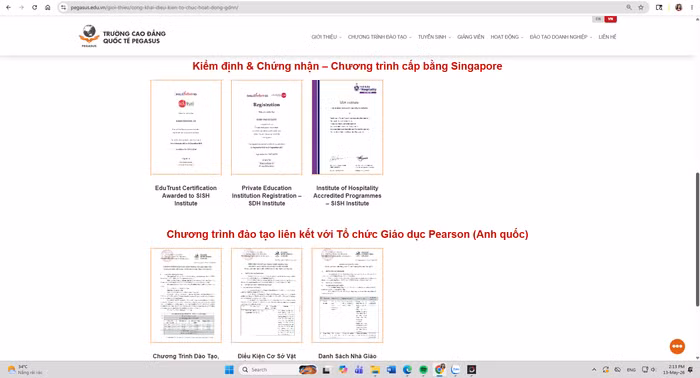Open Task View from the taskbar

coord(326,370)
